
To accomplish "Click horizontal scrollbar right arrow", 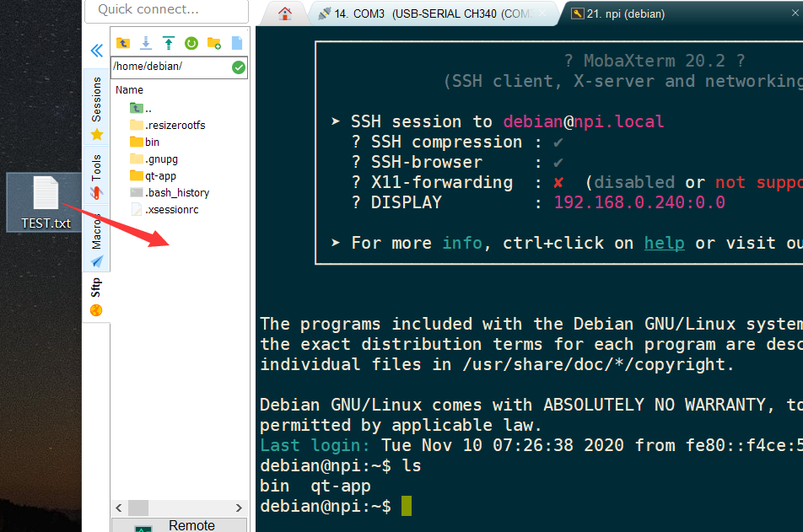I will (x=239, y=508).
